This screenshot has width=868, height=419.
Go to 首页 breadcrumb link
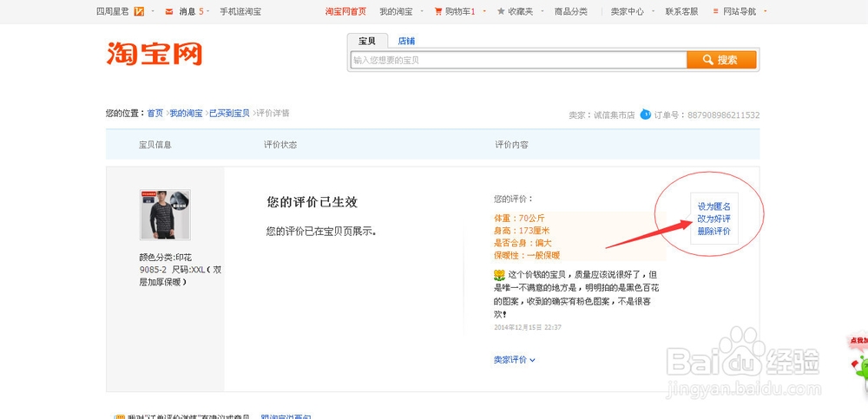coord(155,113)
